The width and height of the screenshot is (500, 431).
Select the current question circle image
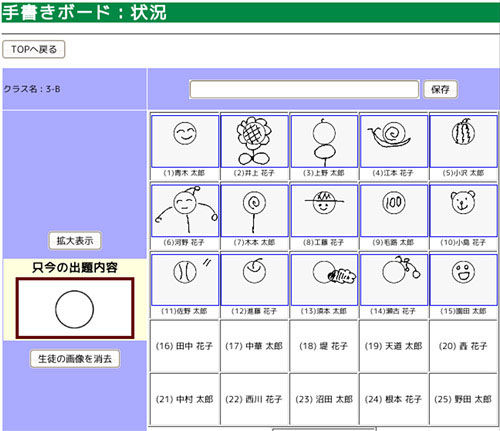[75, 308]
